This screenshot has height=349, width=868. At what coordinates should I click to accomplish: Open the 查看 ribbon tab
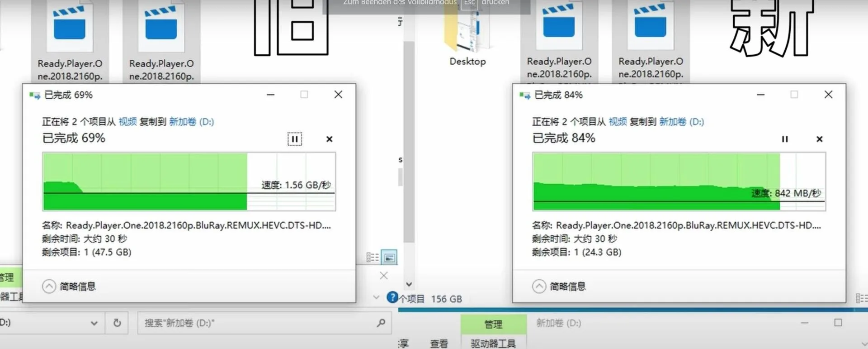(439, 344)
